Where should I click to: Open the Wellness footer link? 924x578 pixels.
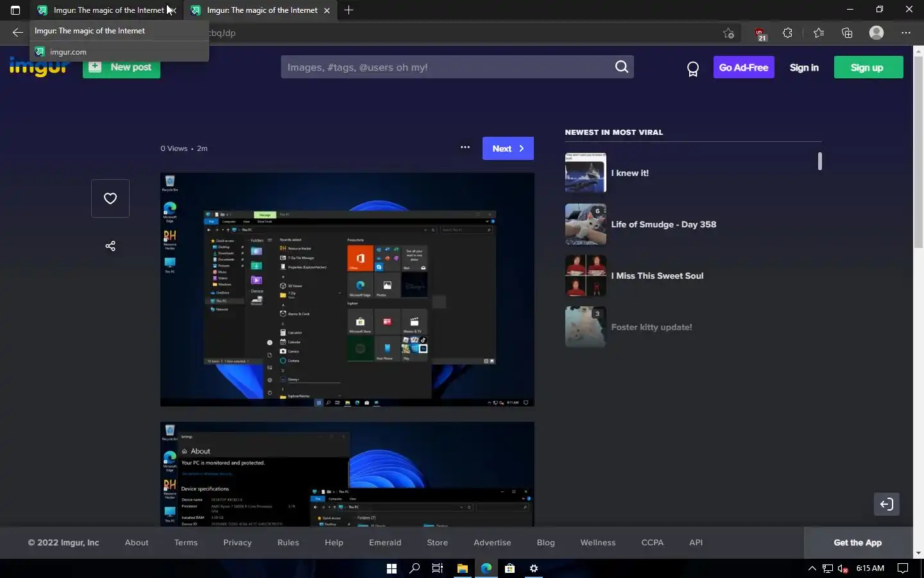click(598, 543)
